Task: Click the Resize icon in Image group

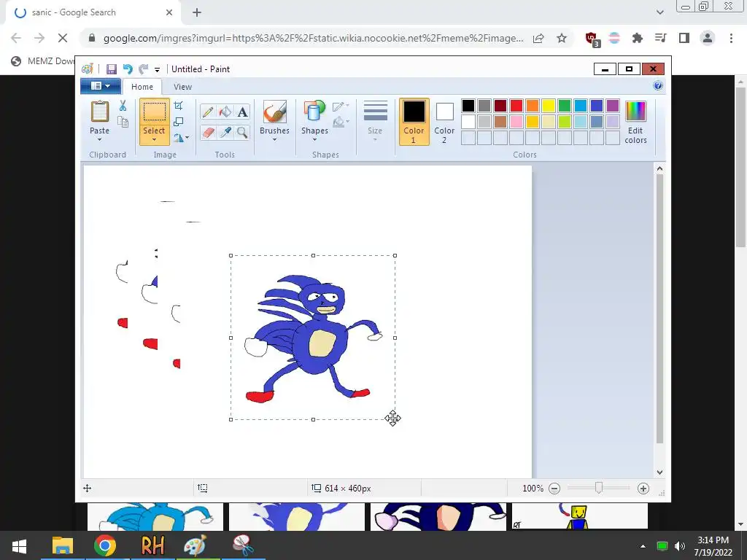Action: click(178, 122)
